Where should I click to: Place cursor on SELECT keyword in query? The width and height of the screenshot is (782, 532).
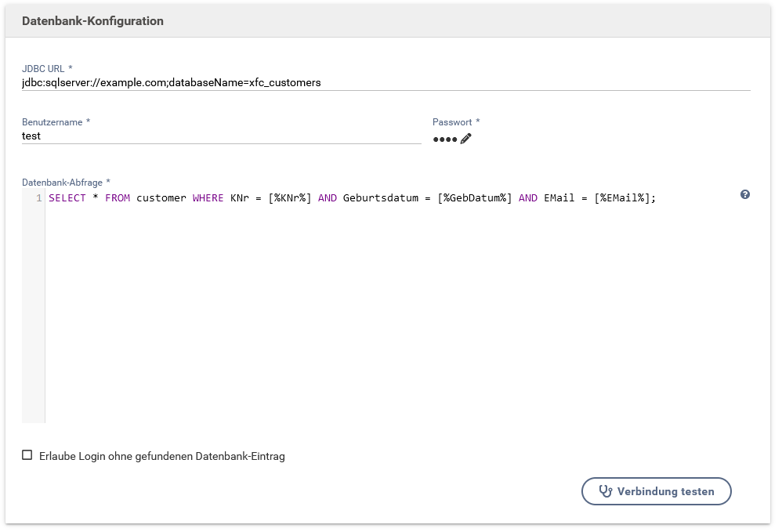(67, 198)
